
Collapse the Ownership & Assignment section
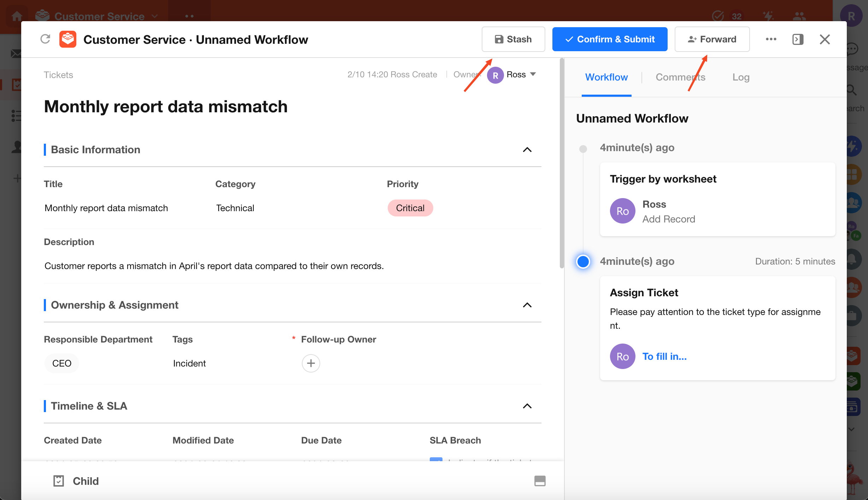527,305
